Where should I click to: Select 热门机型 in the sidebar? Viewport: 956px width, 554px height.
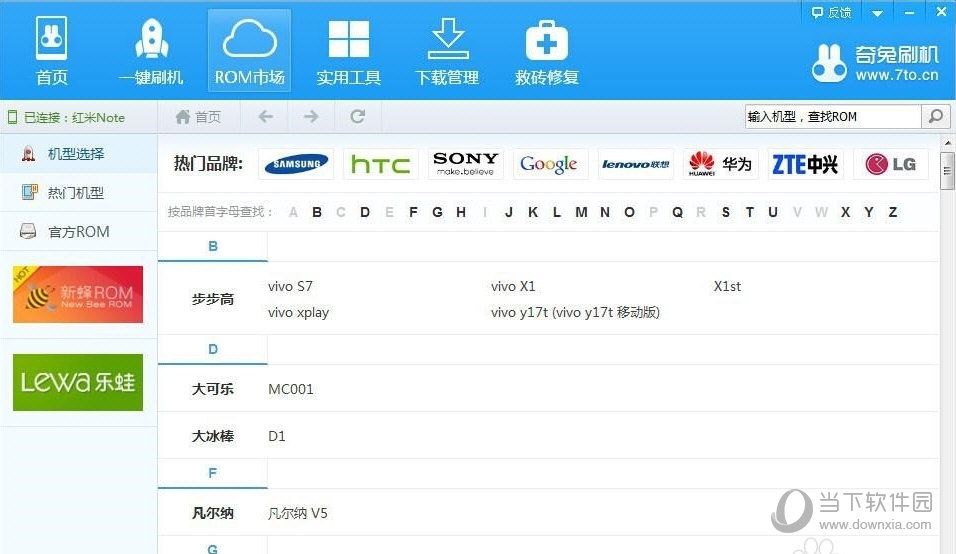point(79,193)
